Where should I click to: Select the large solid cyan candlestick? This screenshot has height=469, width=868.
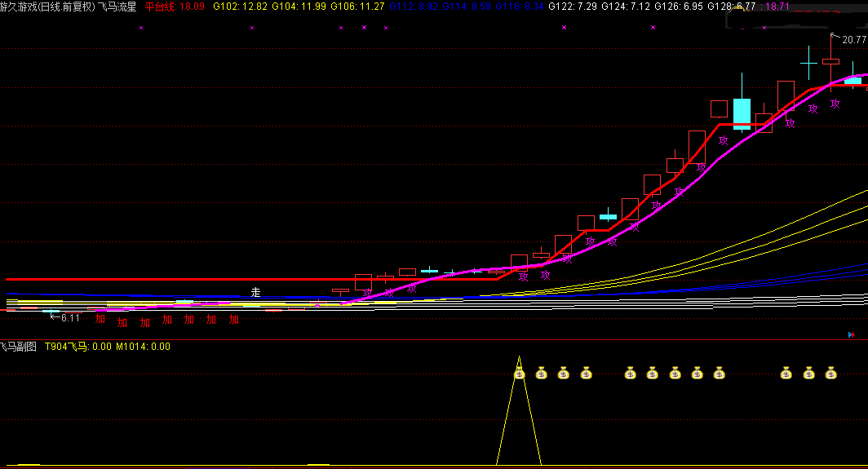coord(742,113)
